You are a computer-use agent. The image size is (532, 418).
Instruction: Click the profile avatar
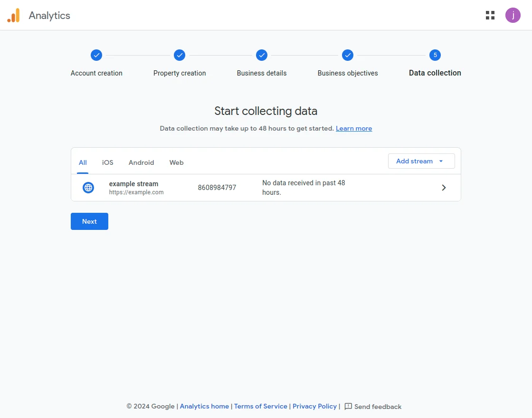point(513,15)
